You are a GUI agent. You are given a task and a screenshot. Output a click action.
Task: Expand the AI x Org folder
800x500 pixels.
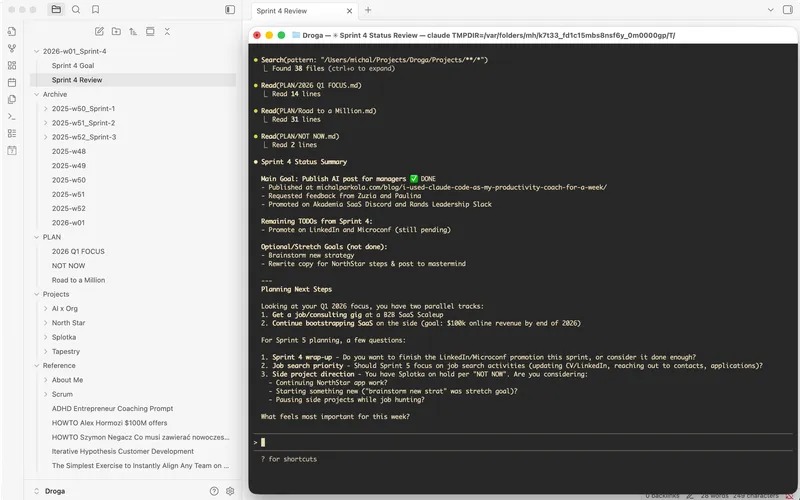coord(45,309)
